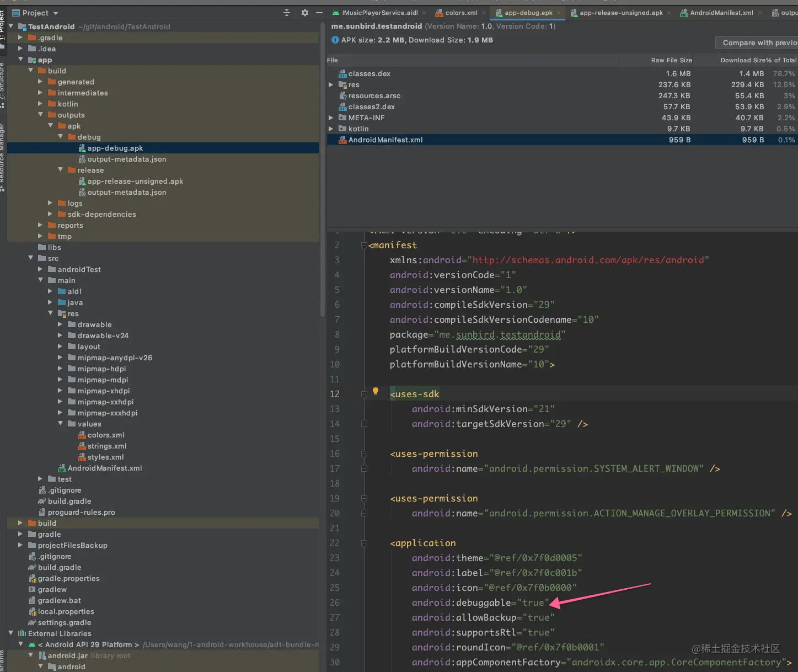Open Project panel settings gear
This screenshot has height=672, width=798.
tap(305, 13)
